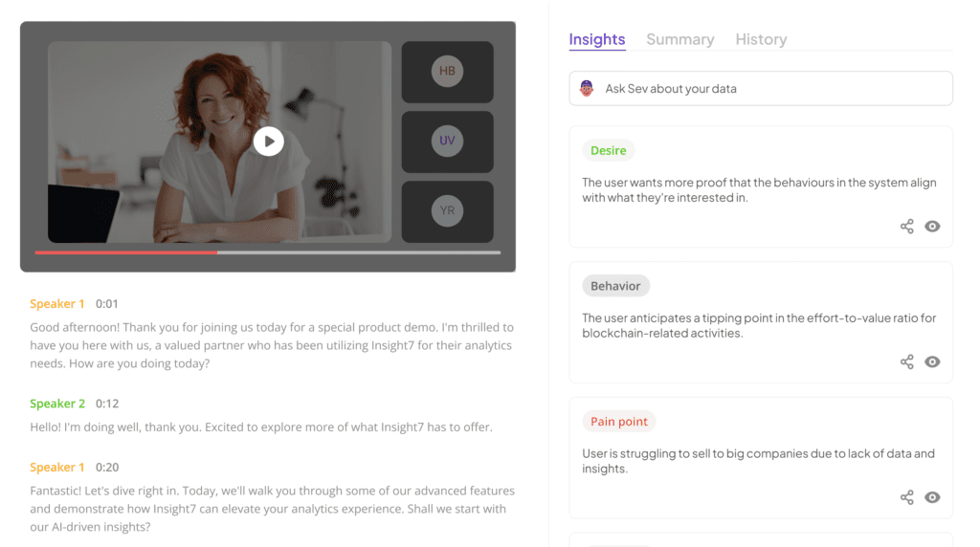Image resolution: width=980 pixels, height=547 pixels.
Task: Click the Sev assistant avatar icon
Action: [x=587, y=88]
